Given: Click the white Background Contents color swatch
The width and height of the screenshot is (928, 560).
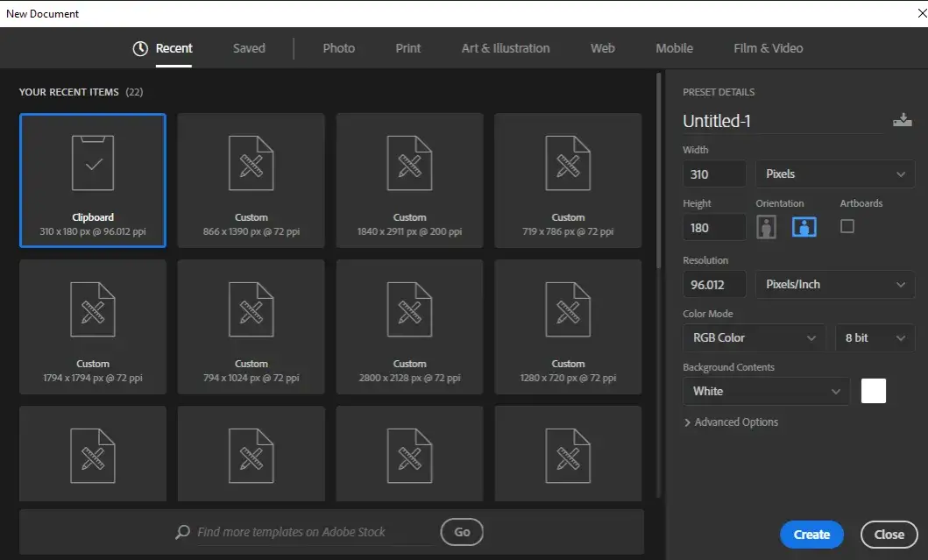Looking at the screenshot, I should point(873,391).
